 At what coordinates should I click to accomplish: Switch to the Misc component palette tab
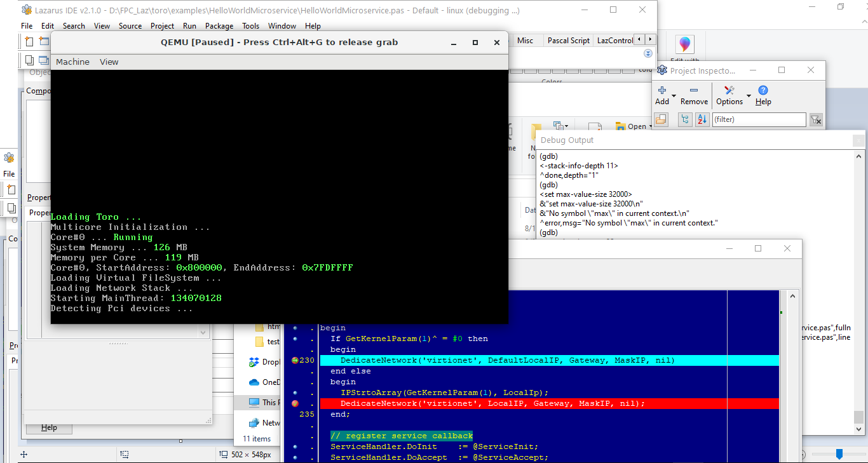[x=526, y=40]
